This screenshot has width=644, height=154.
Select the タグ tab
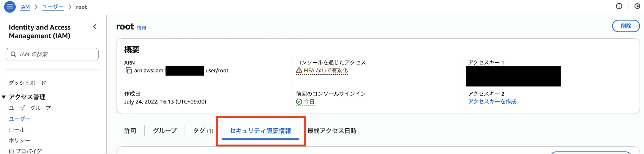pyautogui.click(x=203, y=131)
